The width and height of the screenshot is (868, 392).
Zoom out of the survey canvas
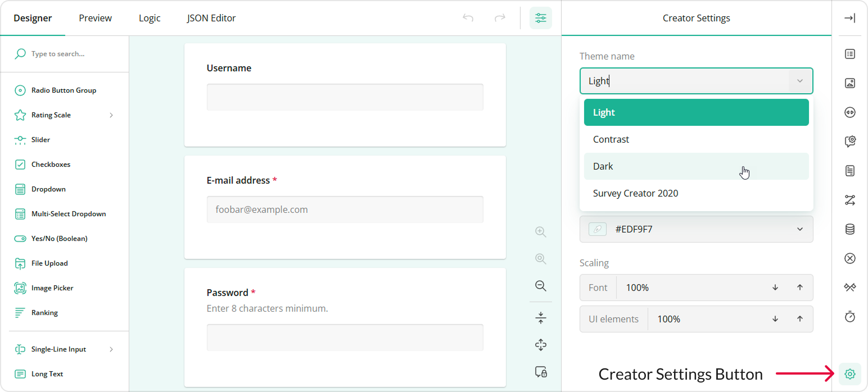pos(540,286)
